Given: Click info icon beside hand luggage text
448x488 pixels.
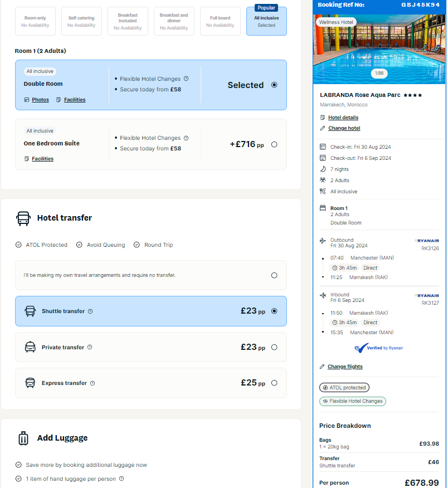Looking at the screenshot, I should coord(121,479).
